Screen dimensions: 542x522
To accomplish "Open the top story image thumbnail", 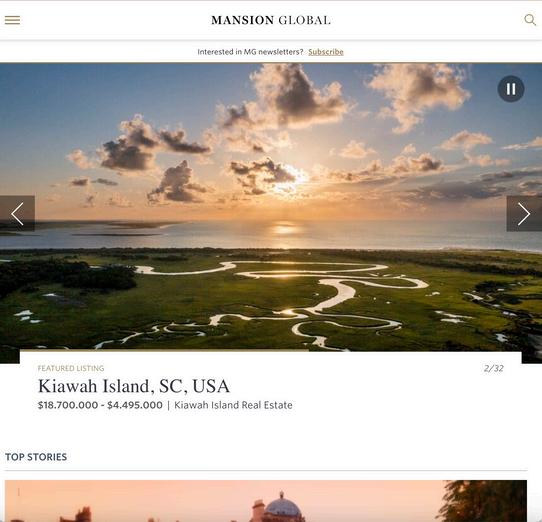I will 266,501.
